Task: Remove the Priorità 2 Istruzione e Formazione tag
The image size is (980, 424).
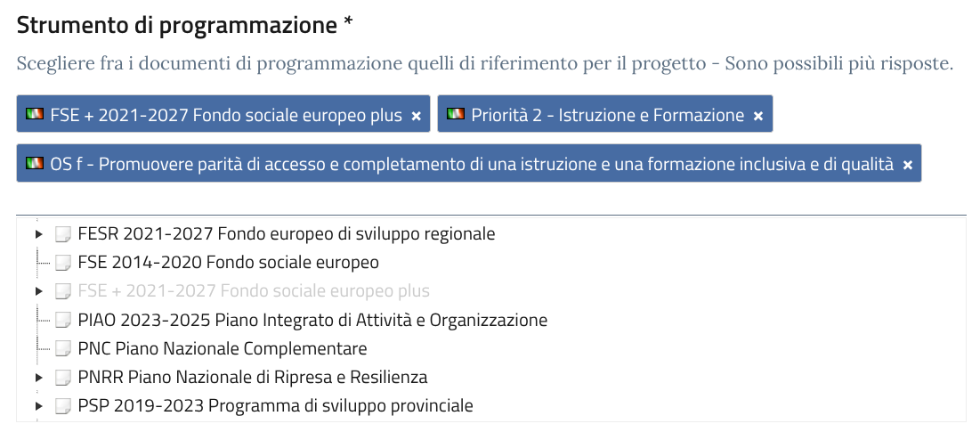Action: [x=758, y=116]
